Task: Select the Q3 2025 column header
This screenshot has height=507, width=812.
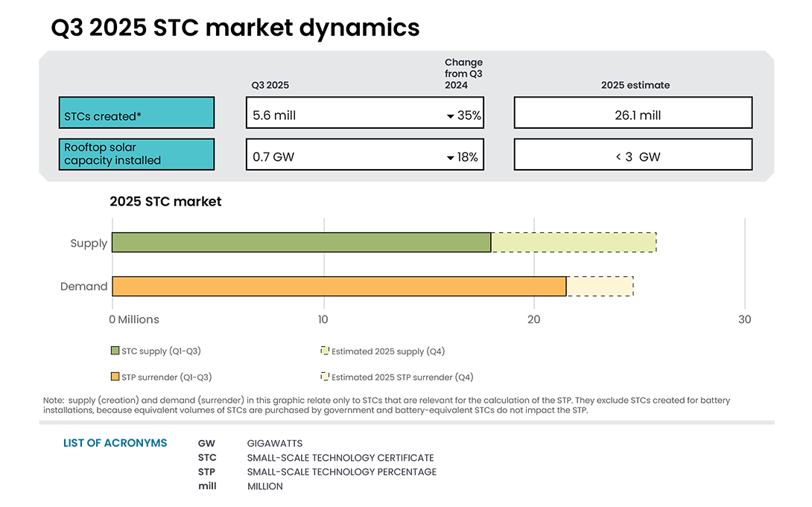Action: (x=268, y=85)
